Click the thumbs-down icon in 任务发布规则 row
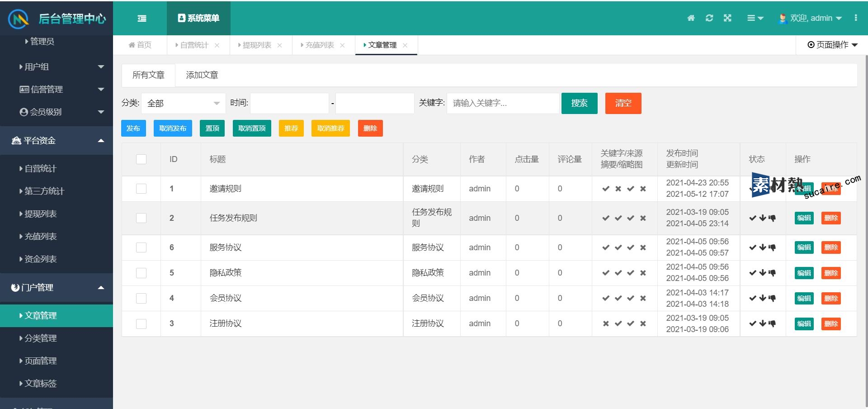Viewport: 868px width, 409px height. 772,218
